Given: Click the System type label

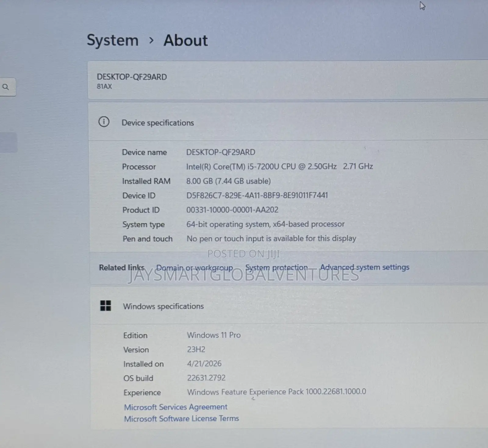Looking at the screenshot, I should 144,225.
